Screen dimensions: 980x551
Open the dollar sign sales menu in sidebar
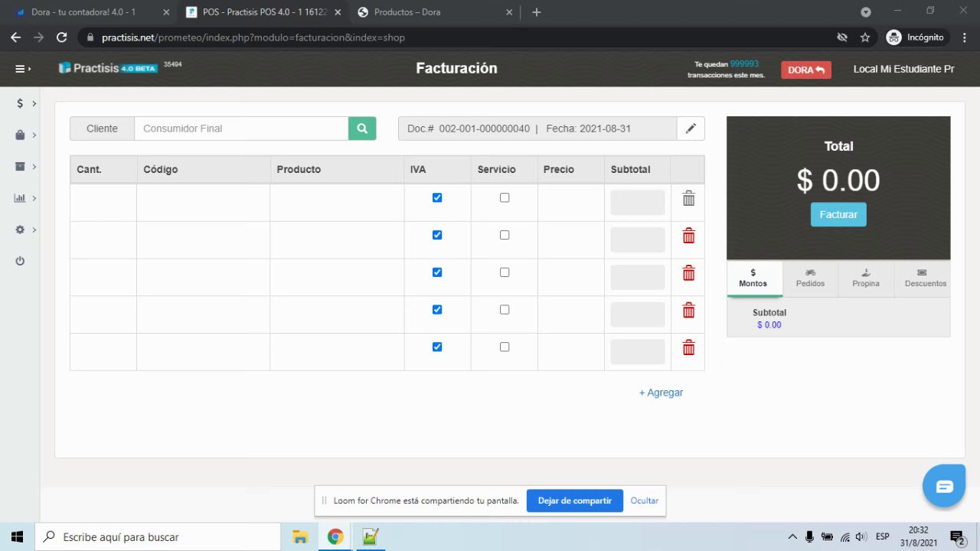20,103
